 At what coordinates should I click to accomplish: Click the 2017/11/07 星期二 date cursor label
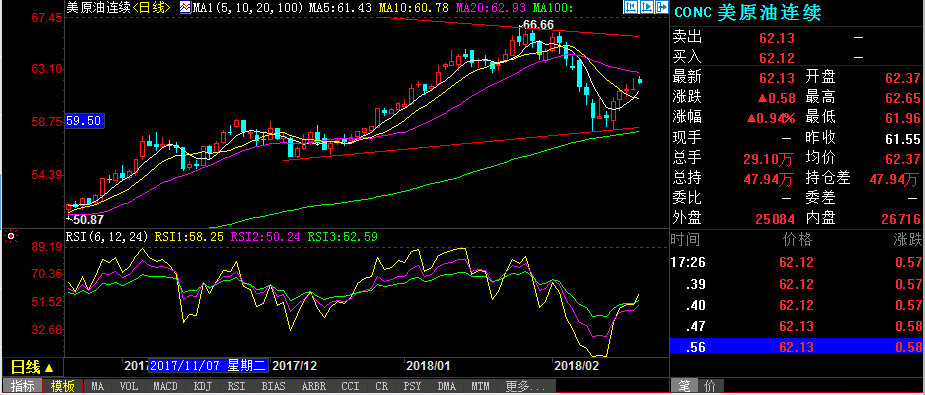point(209,366)
